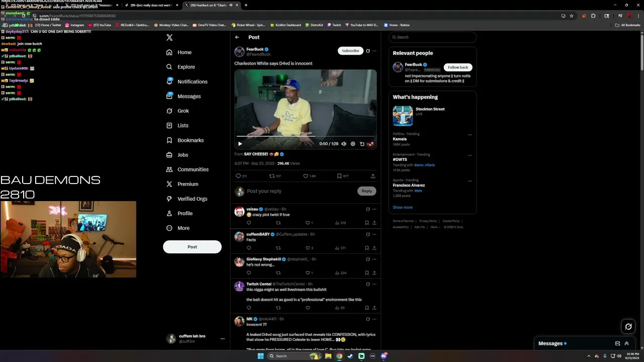
Task: Mute the video sound
Action: [344, 144]
